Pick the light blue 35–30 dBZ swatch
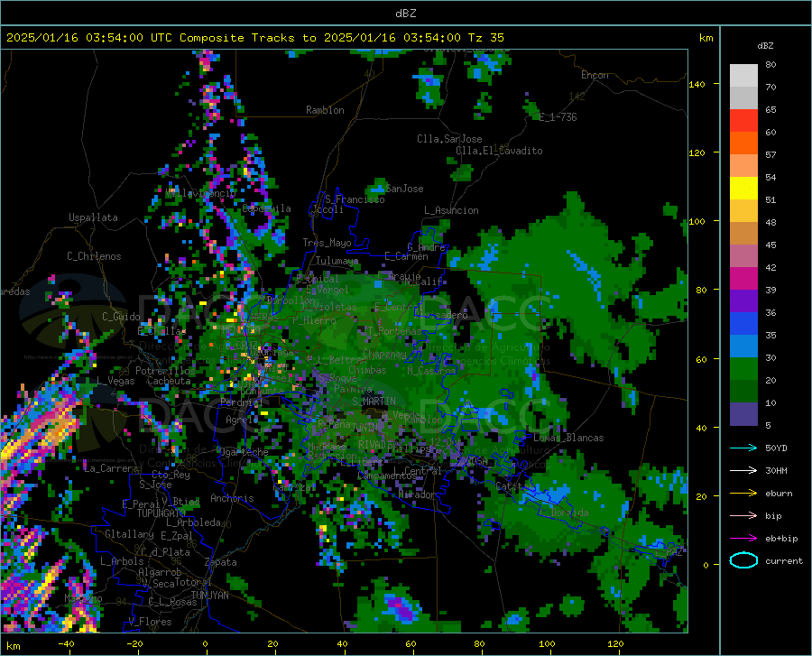 [x=743, y=346]
